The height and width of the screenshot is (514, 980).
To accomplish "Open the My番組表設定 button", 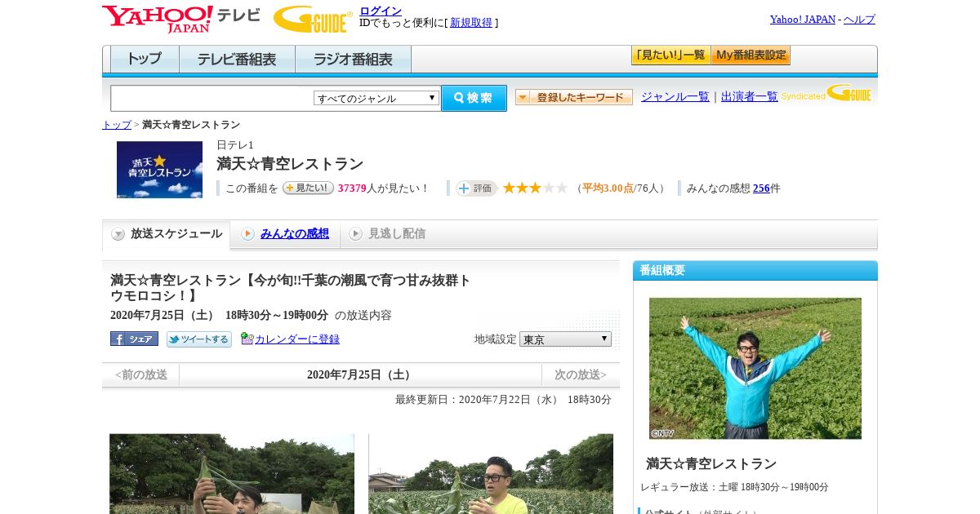I will (751, 55).
